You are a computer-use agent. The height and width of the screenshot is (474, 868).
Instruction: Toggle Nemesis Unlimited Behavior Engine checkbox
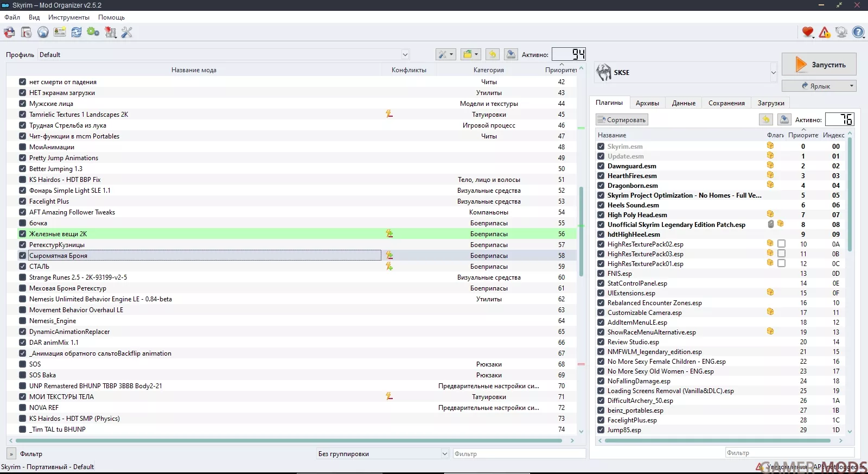pos(22,299)
